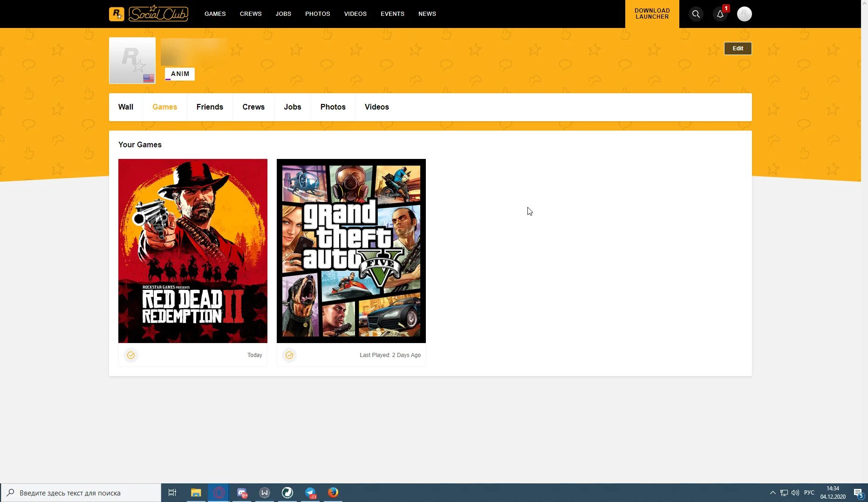Viewport: 868px width, 502px height.
Task: Click the Download Launcher button
Action: pos(652,14)
